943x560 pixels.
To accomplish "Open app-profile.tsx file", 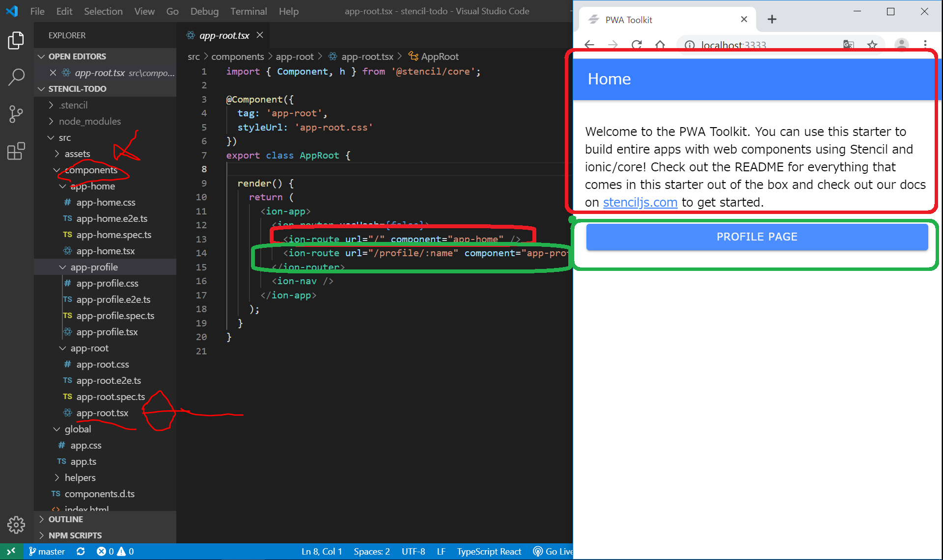I will click(x=107, y=332).
